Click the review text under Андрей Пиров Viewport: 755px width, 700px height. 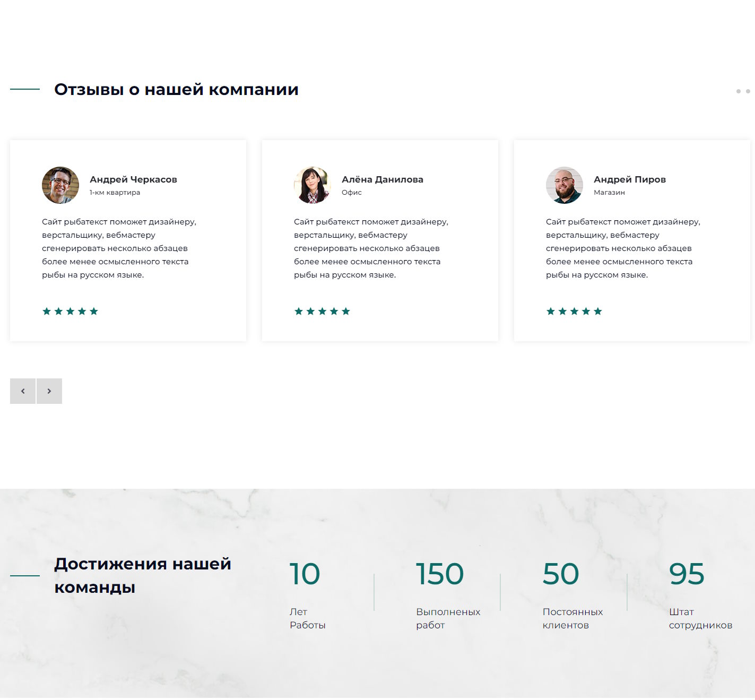click(x=623, y=248)
